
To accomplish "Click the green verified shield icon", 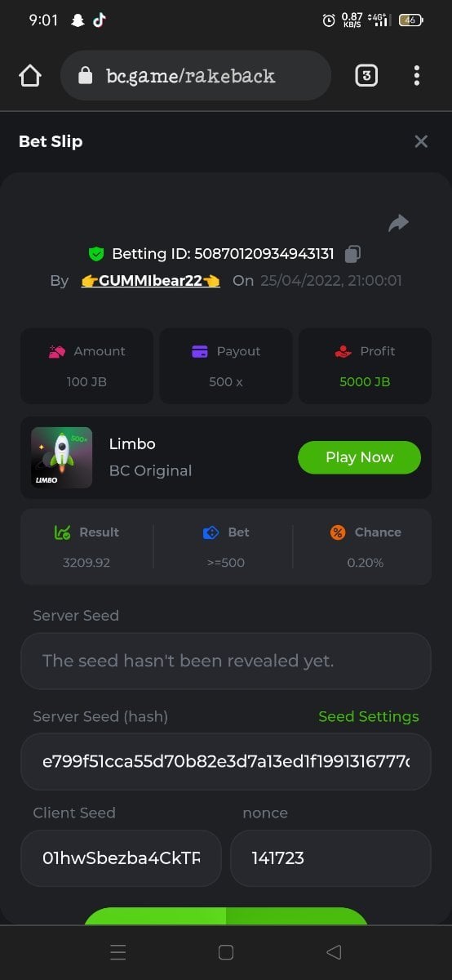I will [96, 254].
